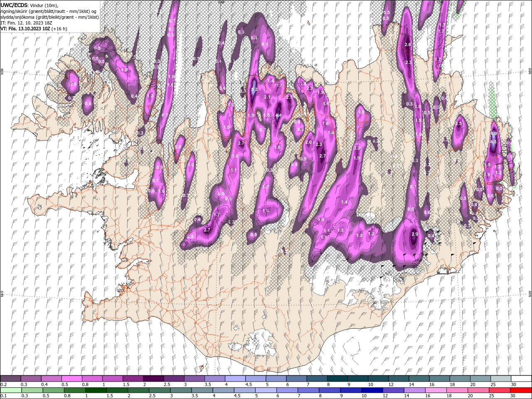Select the upper legend swatch starting at 14
Image resolution: width=532 pixels, height=399 pixels.
click(x=419, y=379)
